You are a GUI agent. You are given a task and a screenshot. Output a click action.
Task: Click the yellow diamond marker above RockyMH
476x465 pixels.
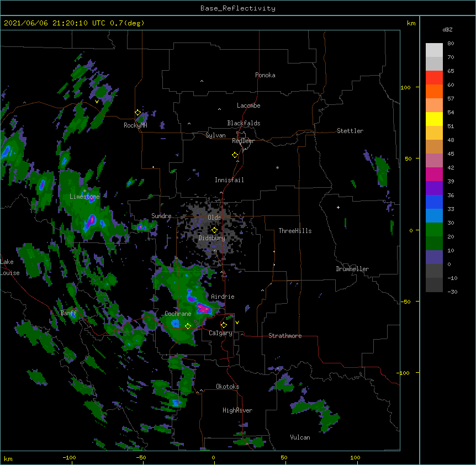137,113
